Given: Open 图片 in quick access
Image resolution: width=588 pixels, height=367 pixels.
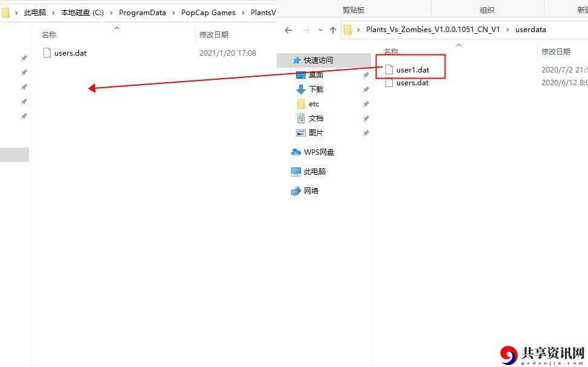Looking at the screenshot, I should (x=315, y=133).
